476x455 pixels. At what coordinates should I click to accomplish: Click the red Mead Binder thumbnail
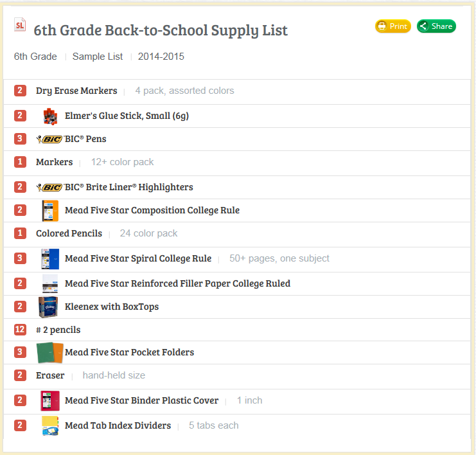tap(50, 400)
